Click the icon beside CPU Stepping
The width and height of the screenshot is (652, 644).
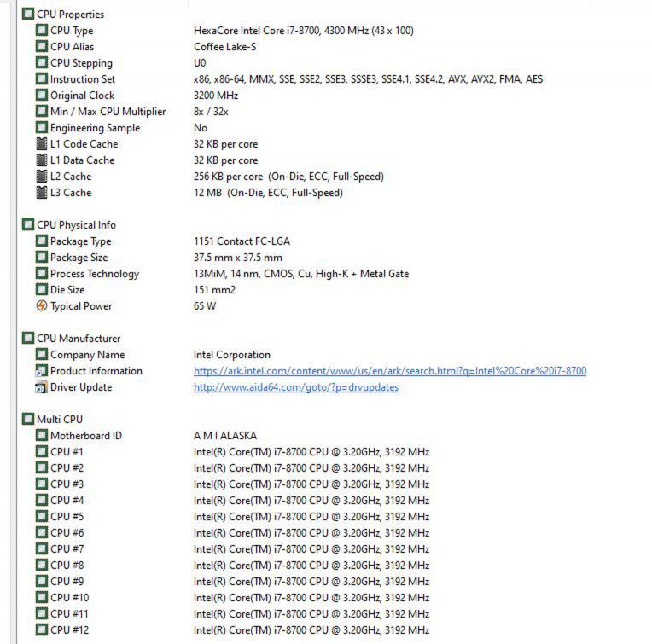42,63
